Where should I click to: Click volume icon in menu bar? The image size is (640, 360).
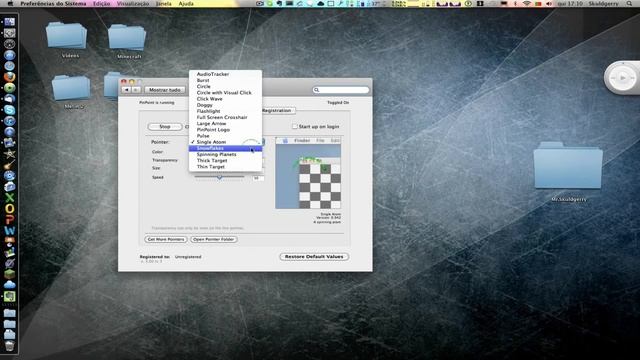[549, 4]
